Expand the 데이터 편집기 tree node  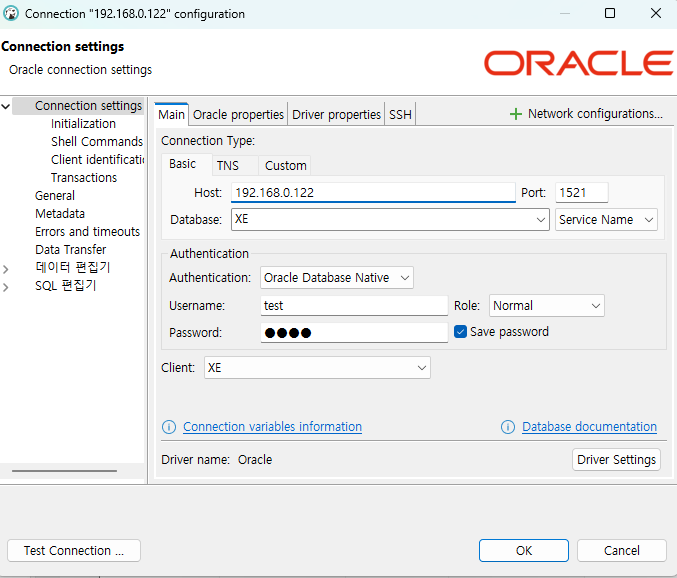(6, 269)
